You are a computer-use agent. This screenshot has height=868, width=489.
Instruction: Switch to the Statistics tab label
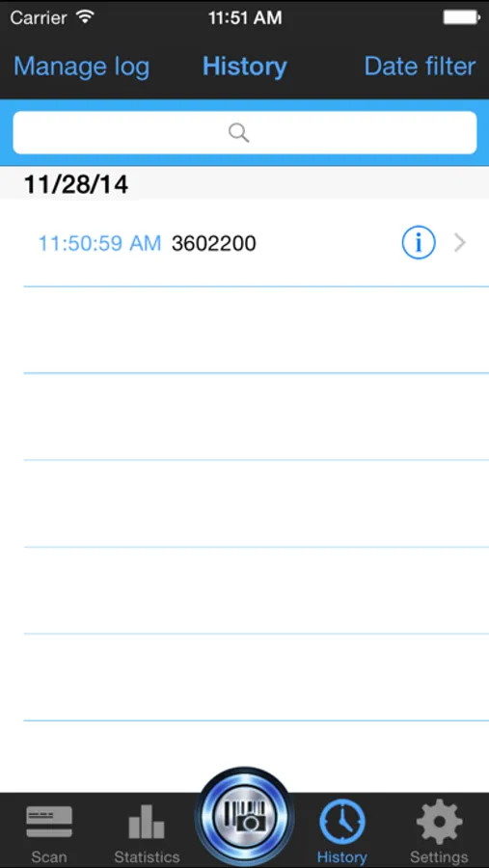pyautogui.click(x=147, y=857)
